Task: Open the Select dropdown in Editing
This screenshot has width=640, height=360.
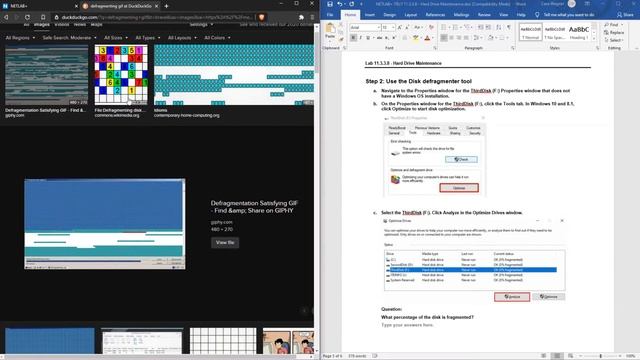Action: click(613, 40)
